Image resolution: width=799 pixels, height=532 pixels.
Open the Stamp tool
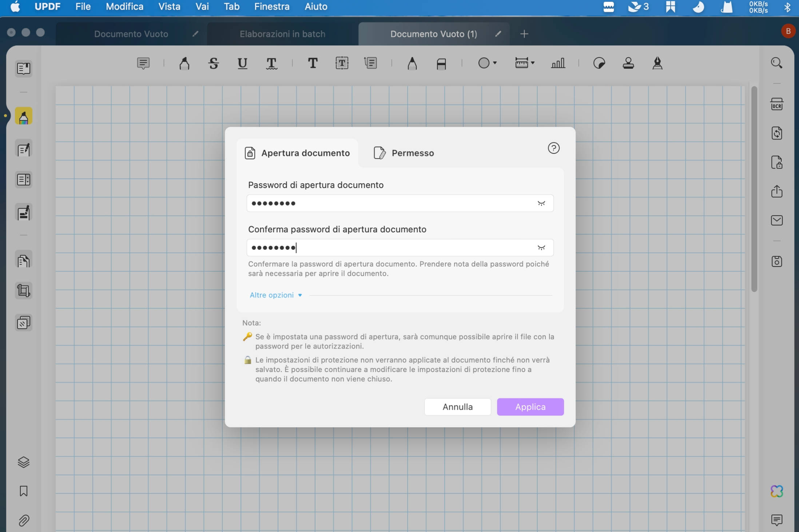click(628, 63)
